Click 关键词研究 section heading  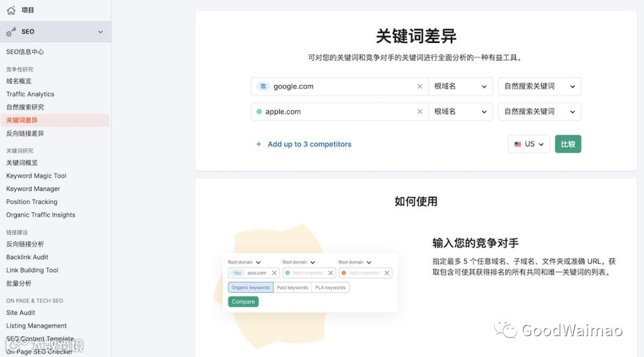(20, 151)
